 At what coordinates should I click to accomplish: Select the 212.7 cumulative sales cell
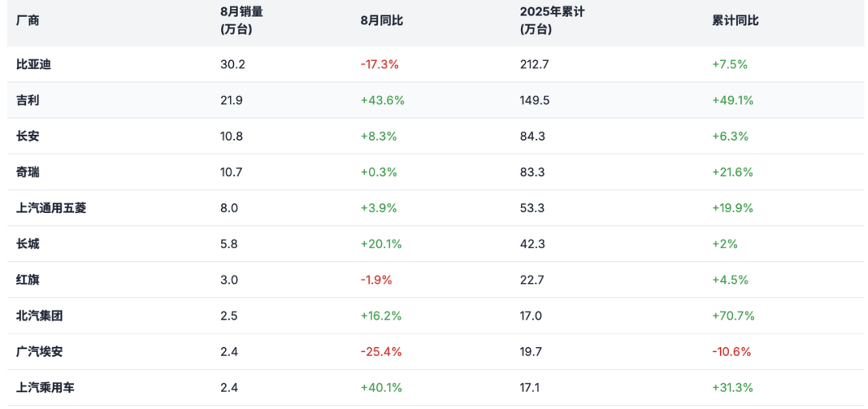(534, 64)
